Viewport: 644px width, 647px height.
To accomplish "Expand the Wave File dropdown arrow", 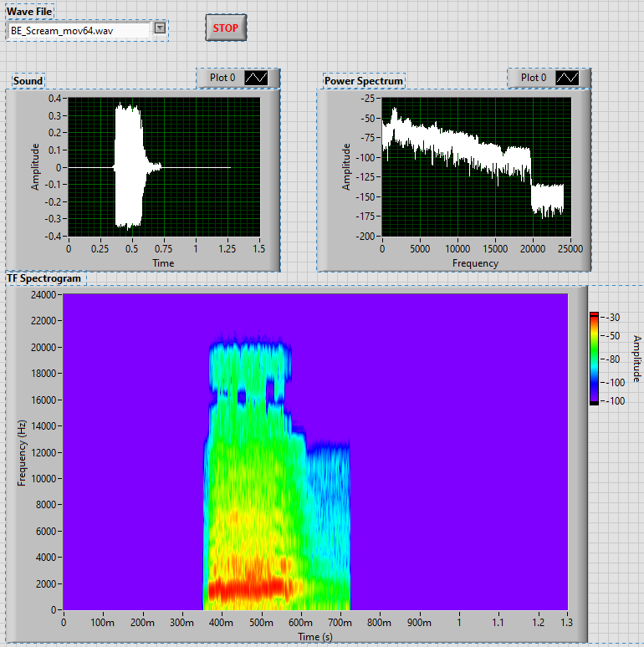I will pos(159,29).
